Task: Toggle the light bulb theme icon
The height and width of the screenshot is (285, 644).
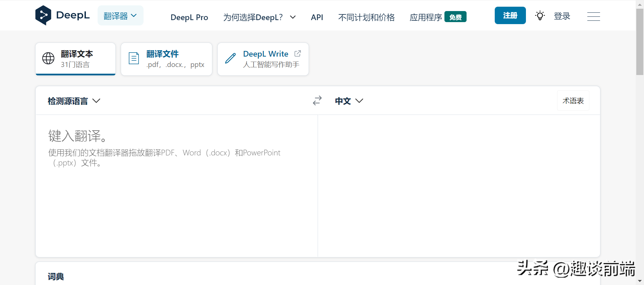Action: pyautogui.click(x=540, y=16)
